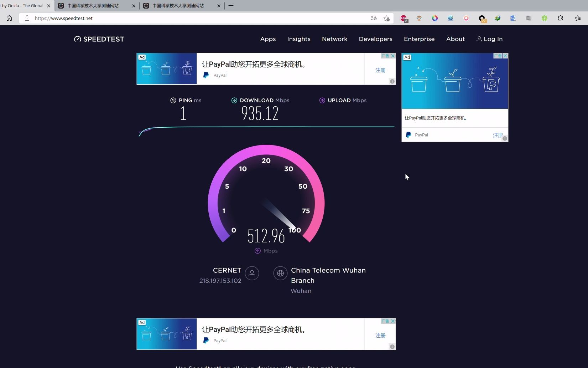The width and height of the screenshot is (588, 368).
Task: Select China Telecom Wuhan Branch server name
Action: pos(328,275)
